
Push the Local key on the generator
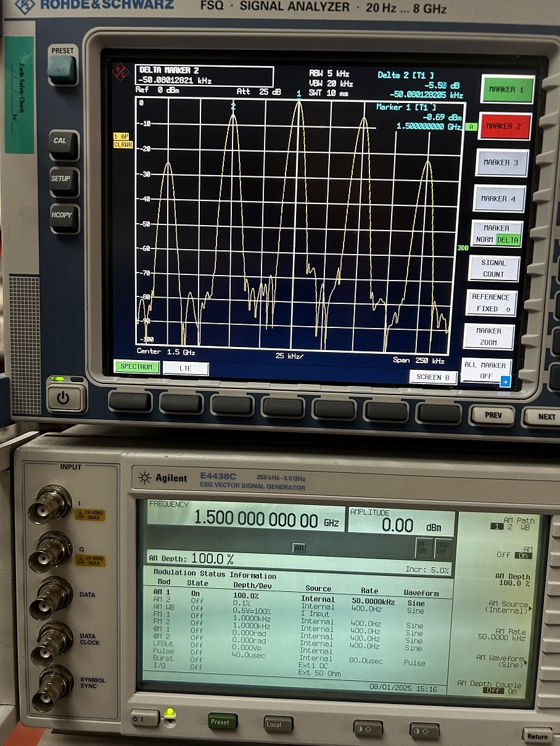278,724
